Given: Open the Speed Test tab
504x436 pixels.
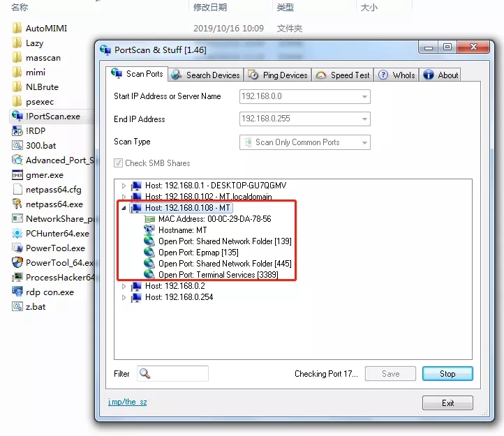Looking at the screenshot, I should pos(343,75).
